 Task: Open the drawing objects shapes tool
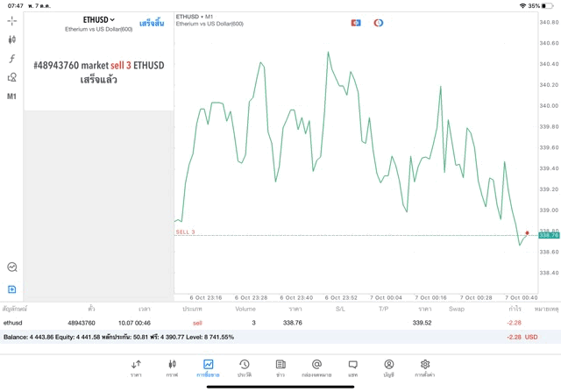point(12,78)
